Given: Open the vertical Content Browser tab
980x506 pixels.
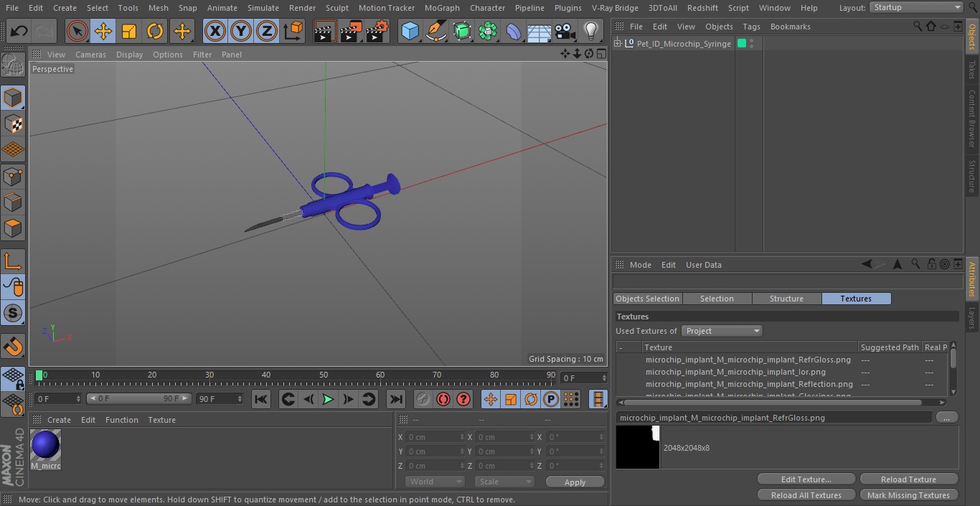Looking at the screenshot, I should 972,118.
